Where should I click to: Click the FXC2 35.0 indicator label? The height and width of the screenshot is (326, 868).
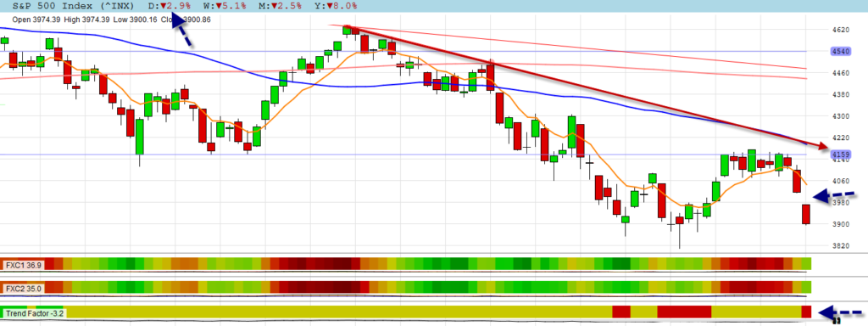pyautogui.click(x=23, y=289)
